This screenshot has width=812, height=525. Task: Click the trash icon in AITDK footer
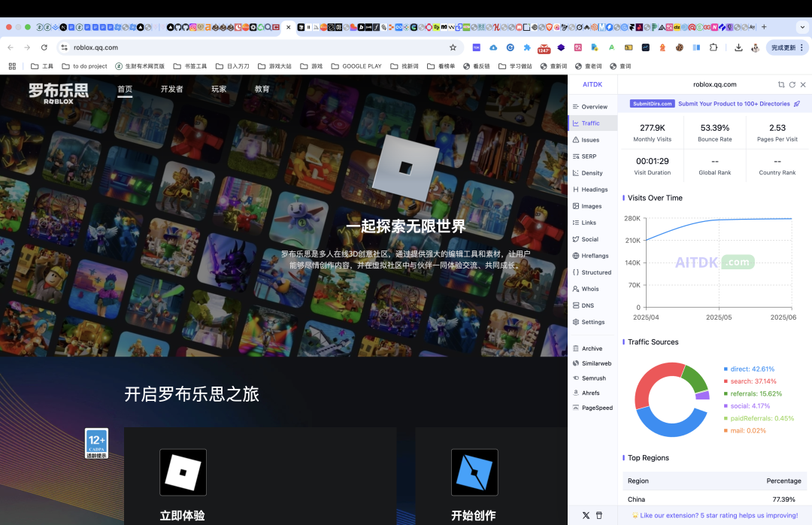tap(599, 516)
